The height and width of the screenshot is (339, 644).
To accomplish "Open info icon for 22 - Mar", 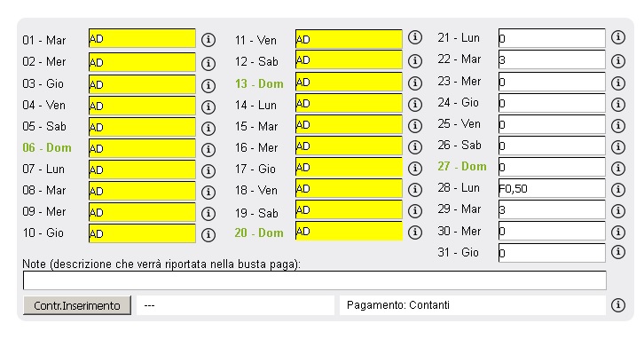I will click(x=617, y=61).
